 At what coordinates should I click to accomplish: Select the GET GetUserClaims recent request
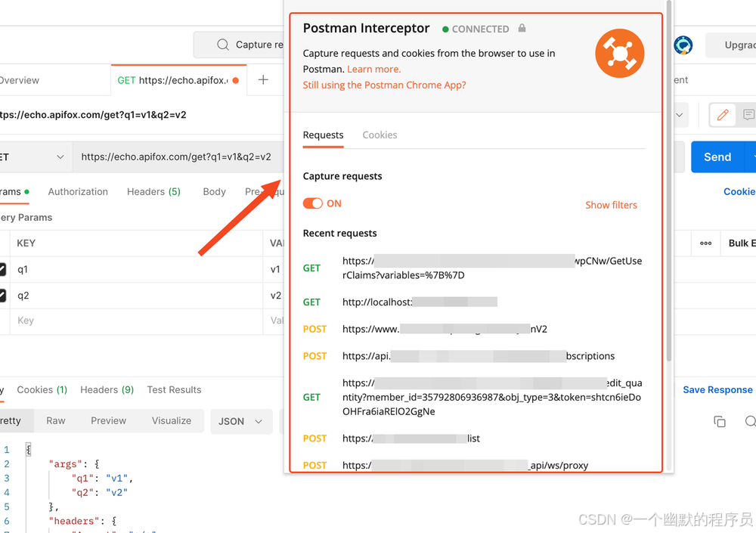coord(472,268)
